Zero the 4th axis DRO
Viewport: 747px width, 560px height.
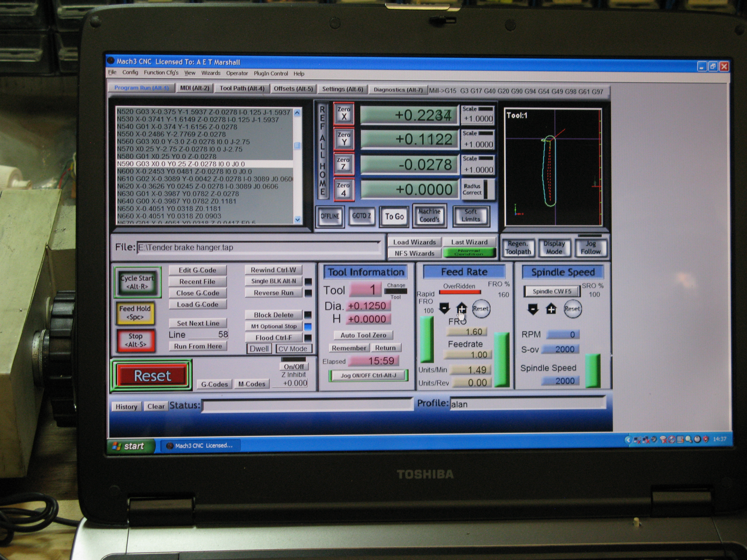tap(343, 190)
